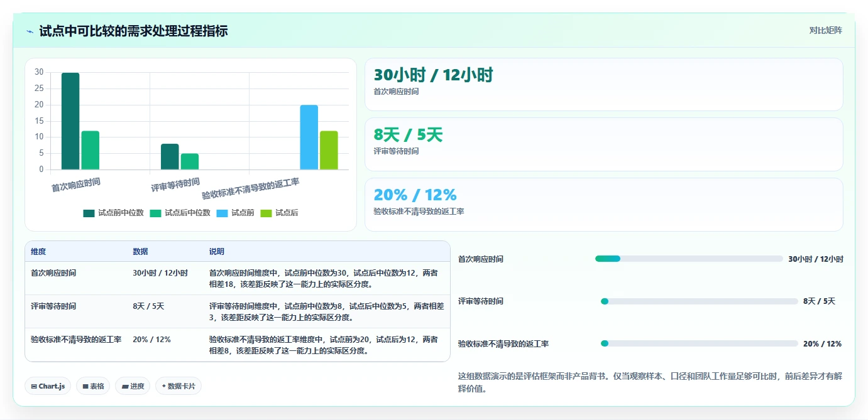Select the 30小时 / 12小时 data card
The image size is (868, 420).
(x=604, y=85)
